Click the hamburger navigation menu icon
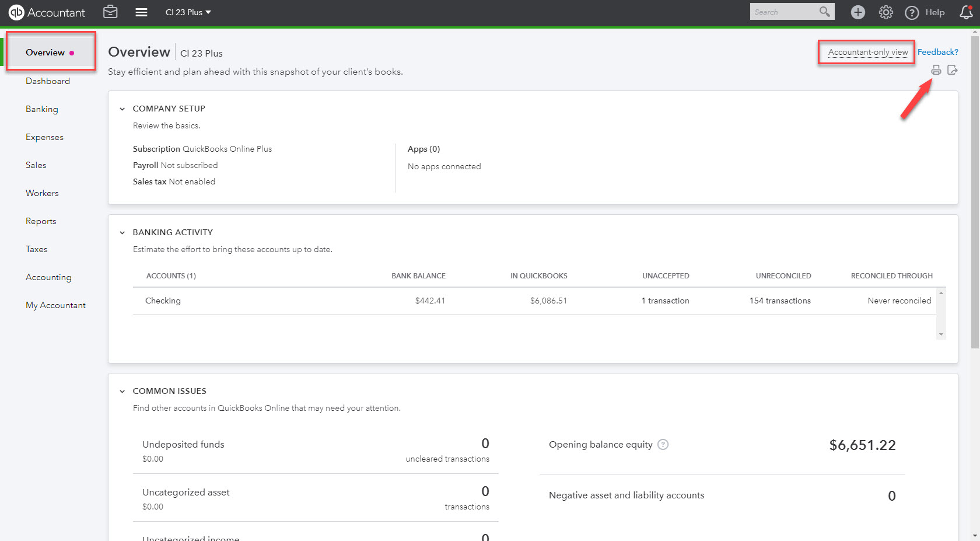 click(141, 12)
